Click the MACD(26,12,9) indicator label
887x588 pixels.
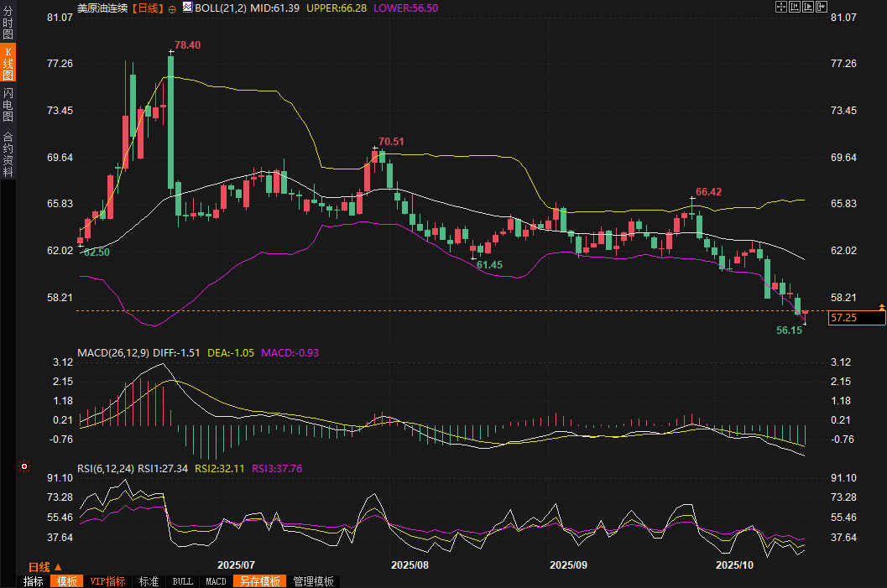[113, 353]
